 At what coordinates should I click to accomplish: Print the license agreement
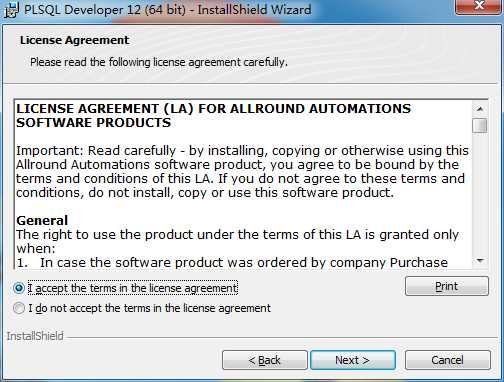pyautogui.click(x=447, y=286)
